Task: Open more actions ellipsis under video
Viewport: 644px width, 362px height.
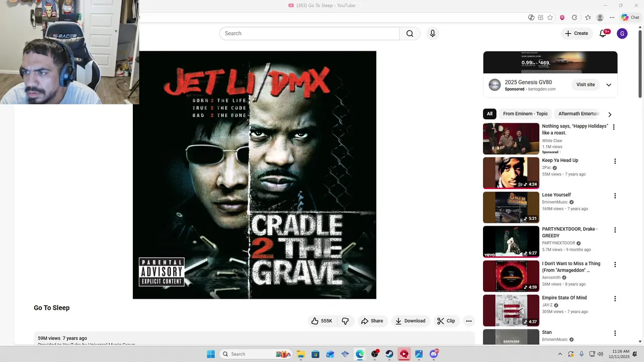Action: click(469, 321)
